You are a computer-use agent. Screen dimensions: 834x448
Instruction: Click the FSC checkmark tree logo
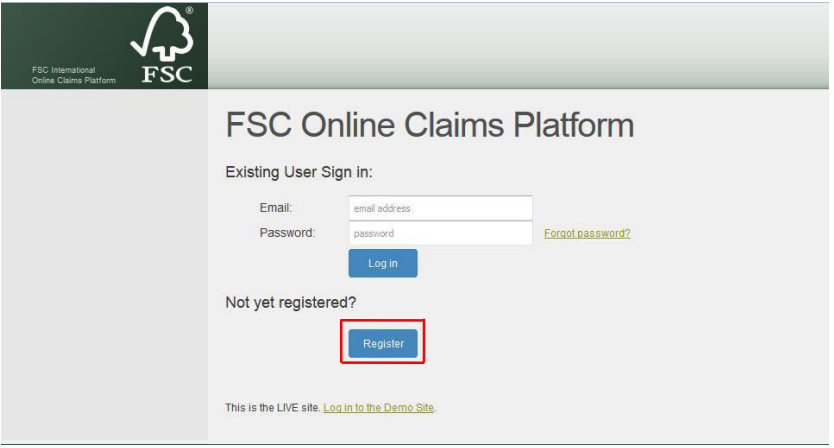click(x=162, y=33)
